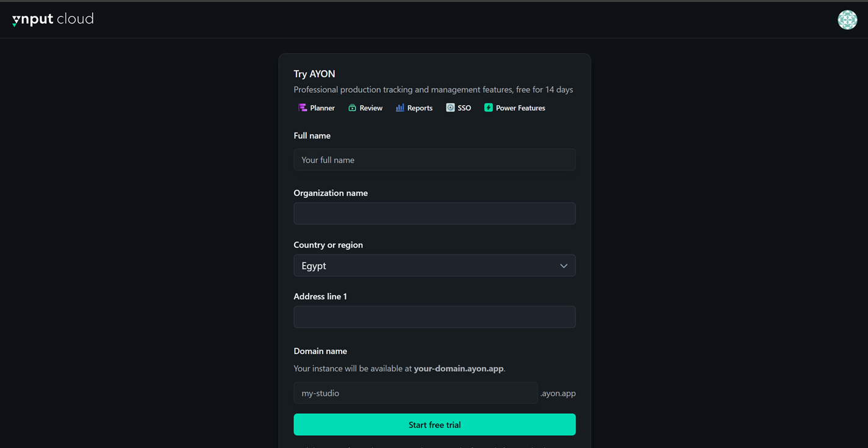Open the Country or region dropdown
Image resolution: width=868 pixels, height=448 pixels.
click(x=434, y=266)
